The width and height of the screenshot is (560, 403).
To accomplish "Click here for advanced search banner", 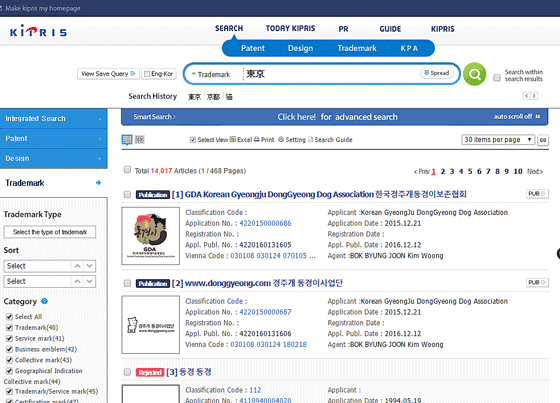I will pyautogui.click(x=337, y=117).
